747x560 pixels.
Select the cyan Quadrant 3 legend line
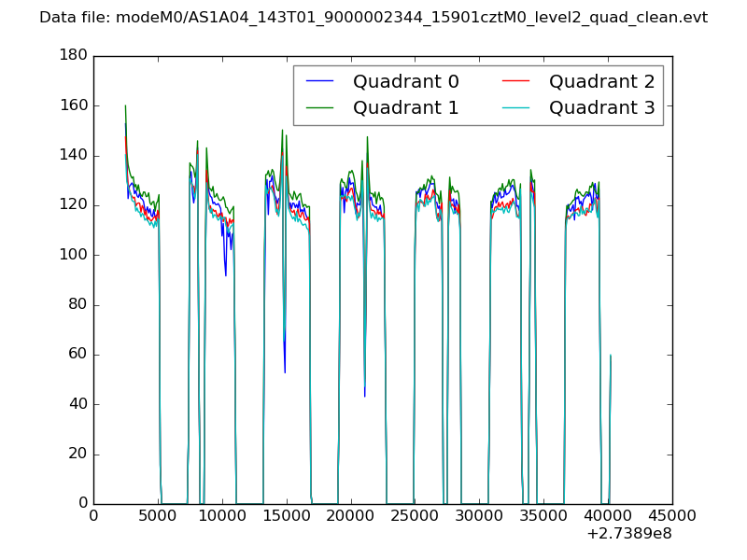pos(516,108)
